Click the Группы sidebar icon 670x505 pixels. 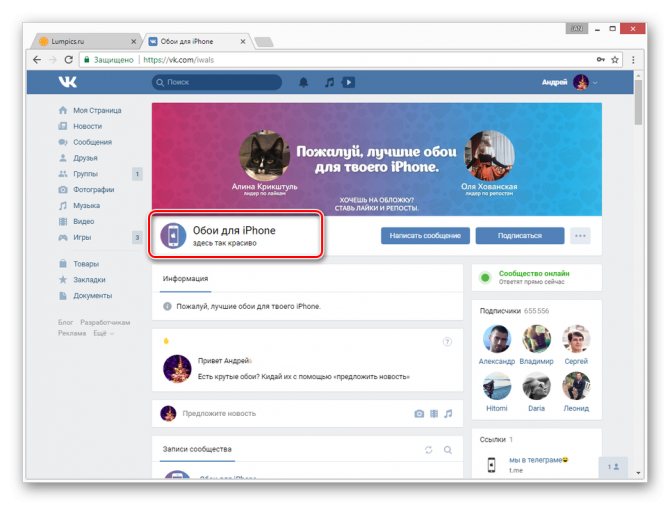63,173
